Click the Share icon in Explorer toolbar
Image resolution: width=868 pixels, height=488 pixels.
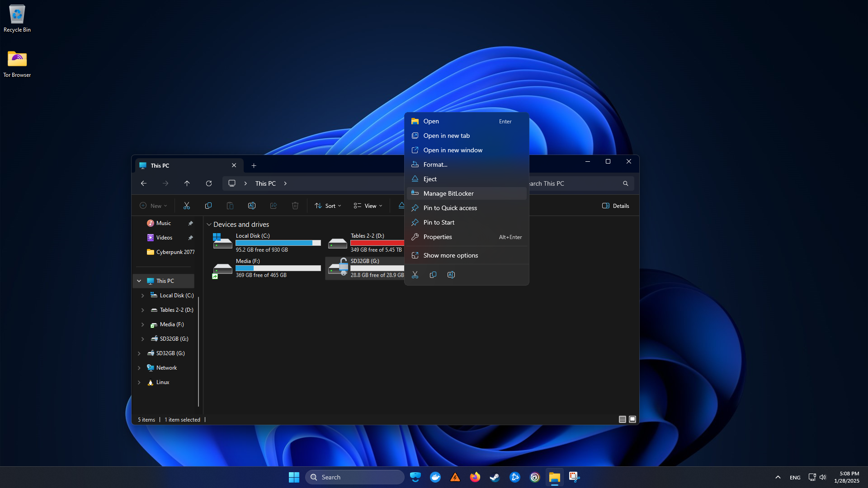click(274, 206)
